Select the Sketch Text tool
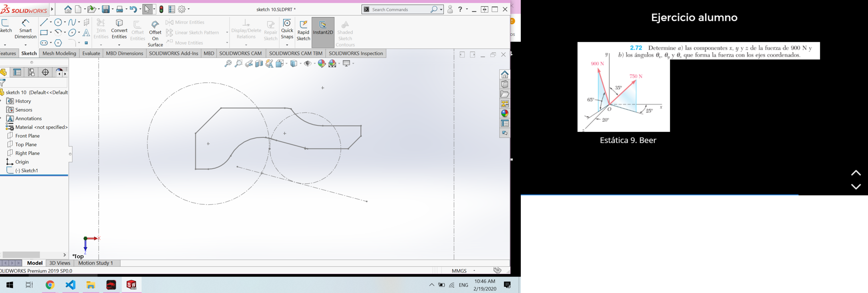 pyautogui.click(x=86, y=33)
